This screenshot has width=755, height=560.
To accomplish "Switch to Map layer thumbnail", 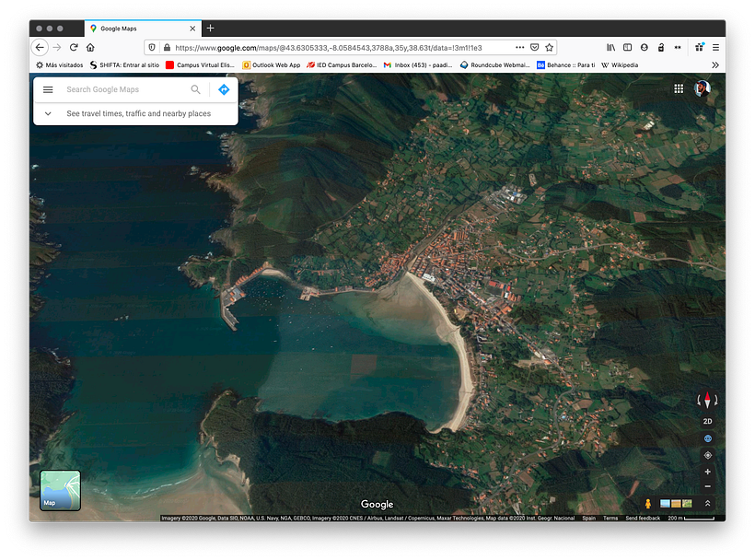I will (60, 490).
